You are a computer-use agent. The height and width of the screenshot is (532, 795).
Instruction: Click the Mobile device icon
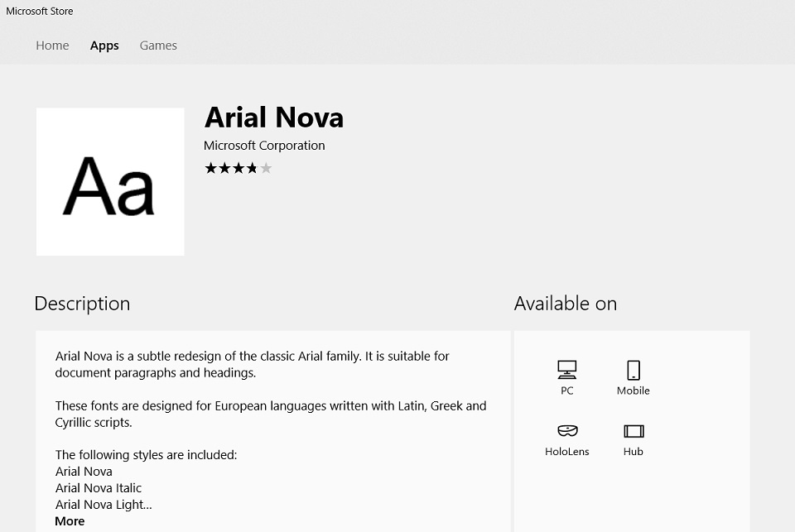coord(634,370)
